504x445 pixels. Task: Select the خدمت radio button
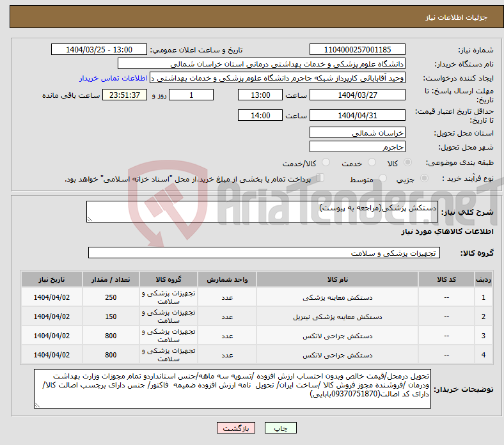372,162
